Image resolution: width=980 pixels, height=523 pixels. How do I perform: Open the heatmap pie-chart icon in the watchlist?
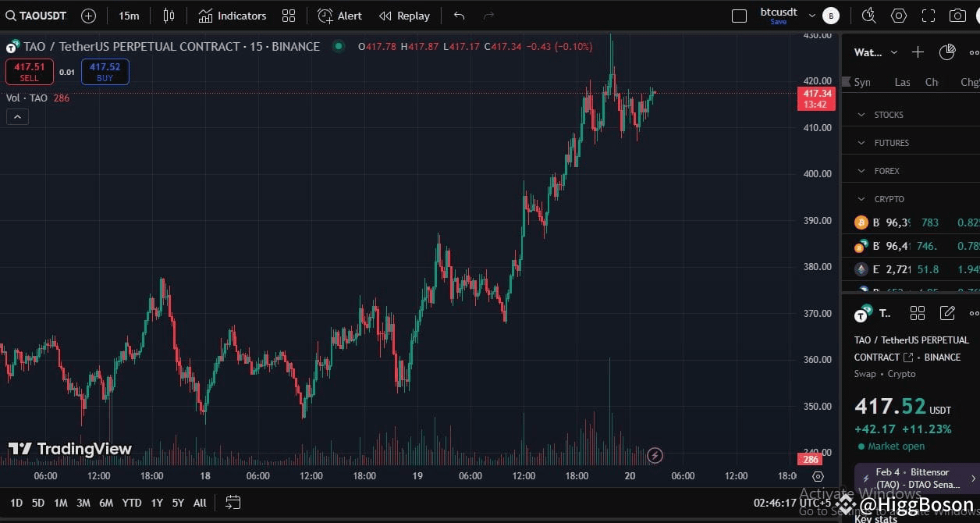click(947, 52)
